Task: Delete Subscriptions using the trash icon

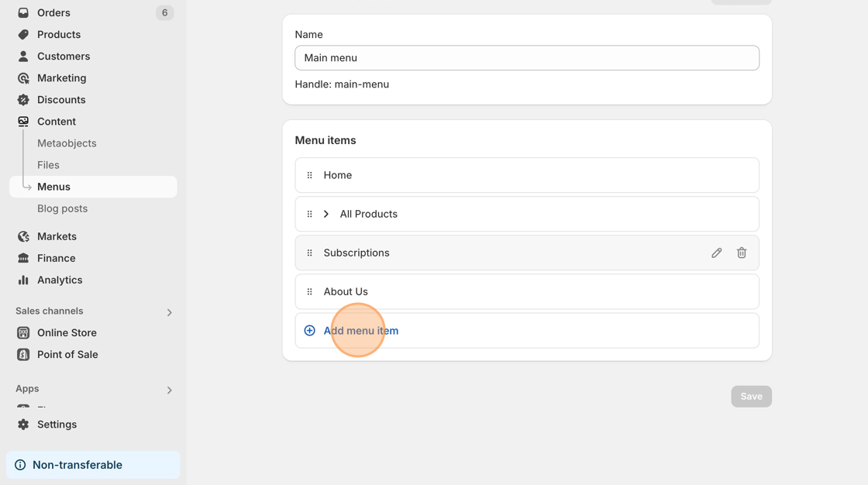Action: click(x=742, y=253)
